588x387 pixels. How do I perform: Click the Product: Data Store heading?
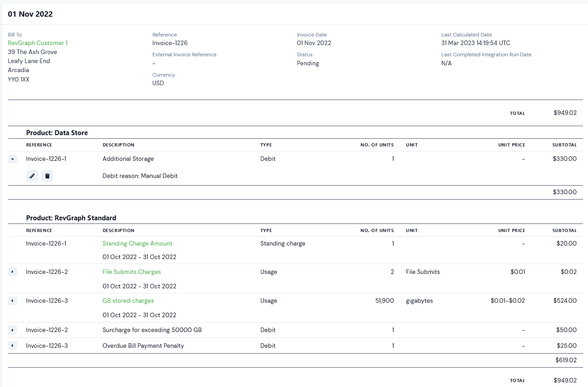tap(57, 133)
